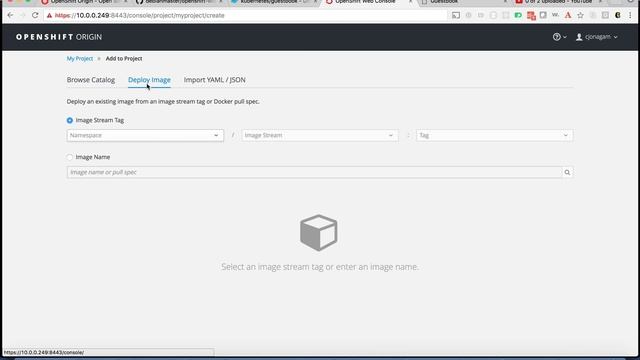The width and height of the screenshot is (640, 360).
Task: Click the browser forward arrow
Action: [x=22, y=15]
